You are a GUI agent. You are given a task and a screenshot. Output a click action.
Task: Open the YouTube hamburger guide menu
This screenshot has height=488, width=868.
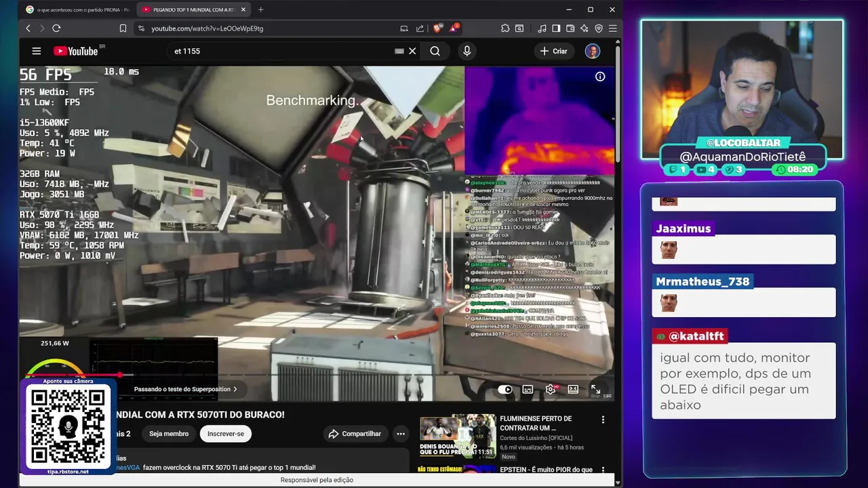coord(37,51)
